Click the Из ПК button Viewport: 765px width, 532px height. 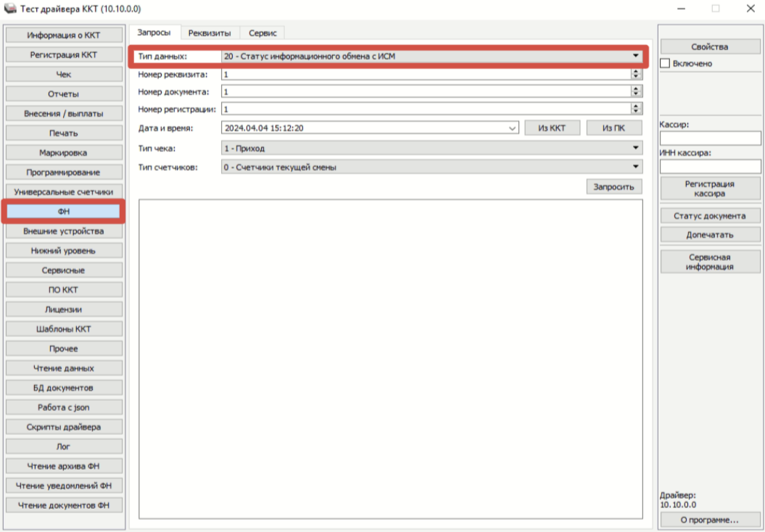click(614, 128)
